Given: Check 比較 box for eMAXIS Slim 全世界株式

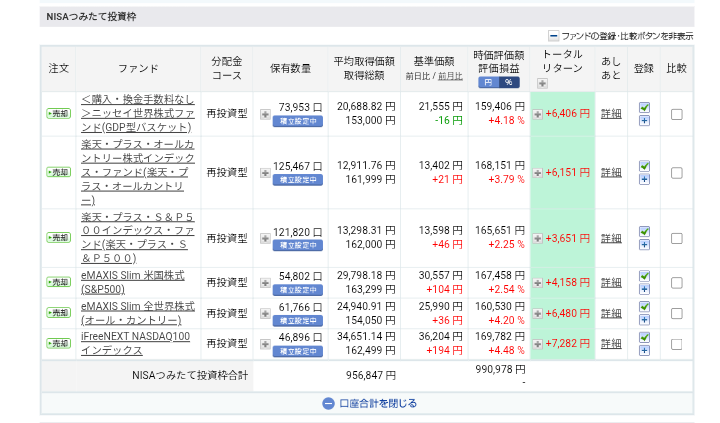Looking at the screenshot, I should pyautogui.click(x=676, y=314).
